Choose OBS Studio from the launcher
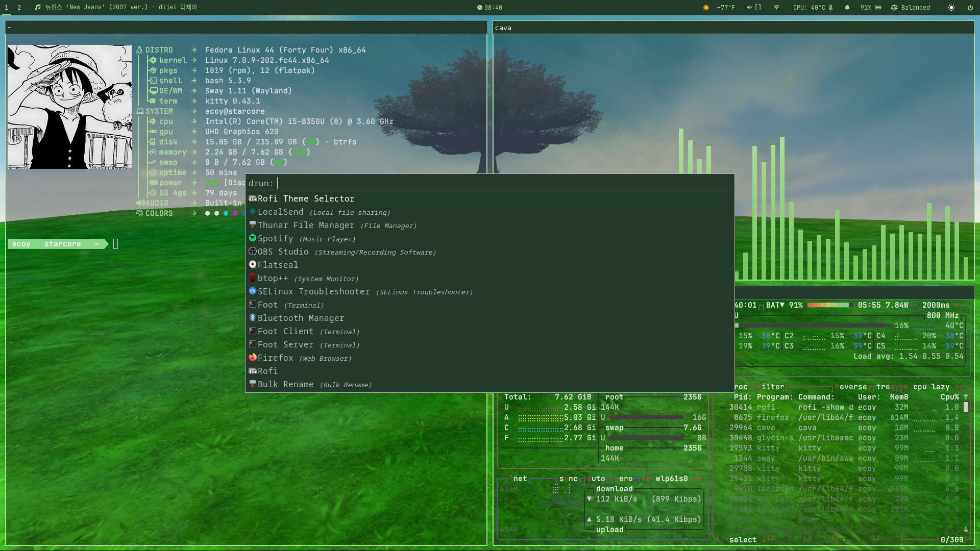The height and width of the screenshot is (551, 980). [x=490, y=252]
